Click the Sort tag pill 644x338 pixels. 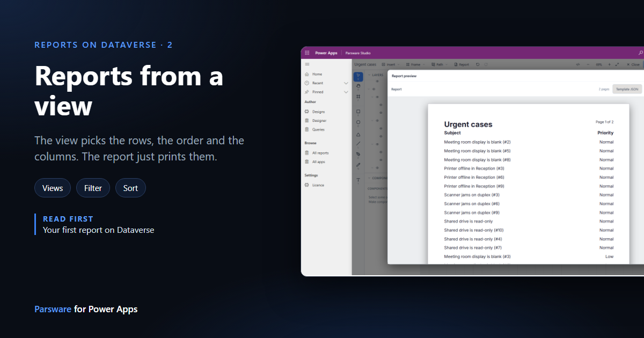click(x=130, y=188)
